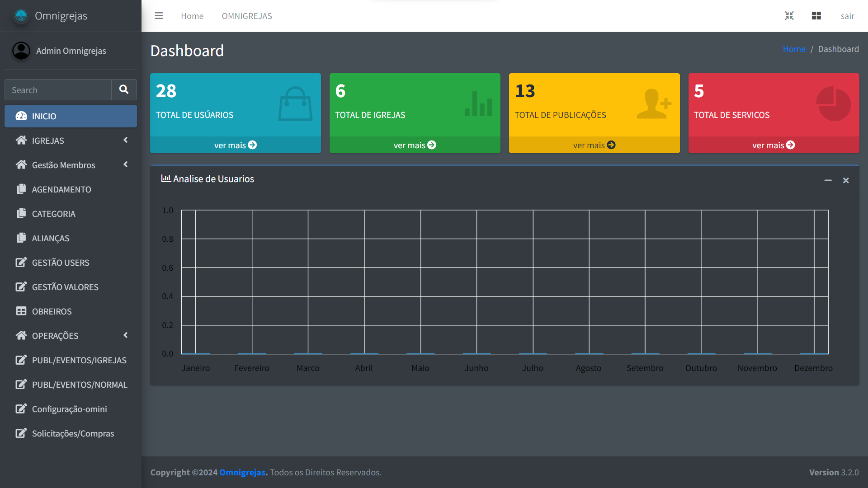This screenshot has height=488, width=868.
Task: Open the OBREIROS menu item
Action: [71, 311]
